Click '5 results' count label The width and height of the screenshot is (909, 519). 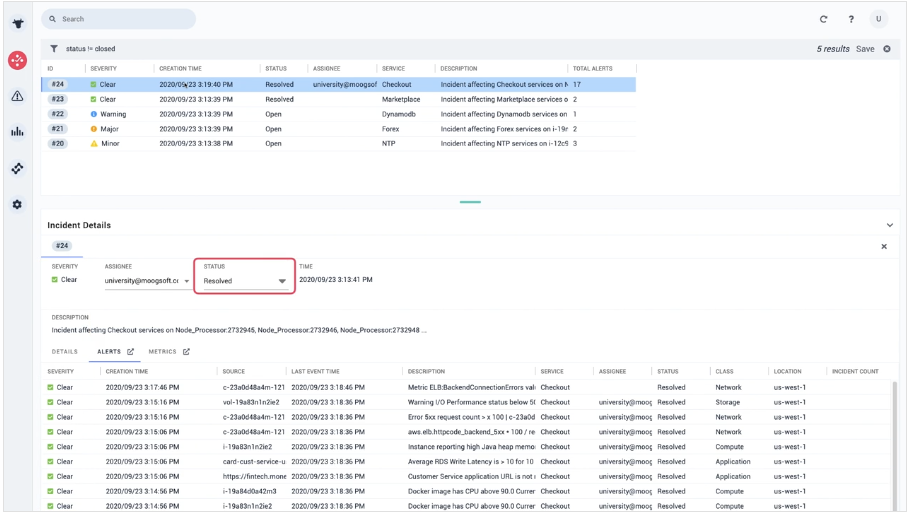point(833,49)
